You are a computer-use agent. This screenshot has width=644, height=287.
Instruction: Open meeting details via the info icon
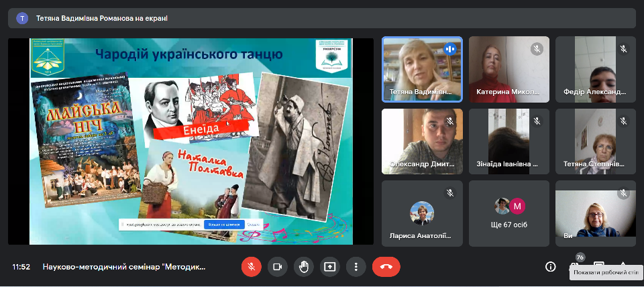tap(551, 266)
